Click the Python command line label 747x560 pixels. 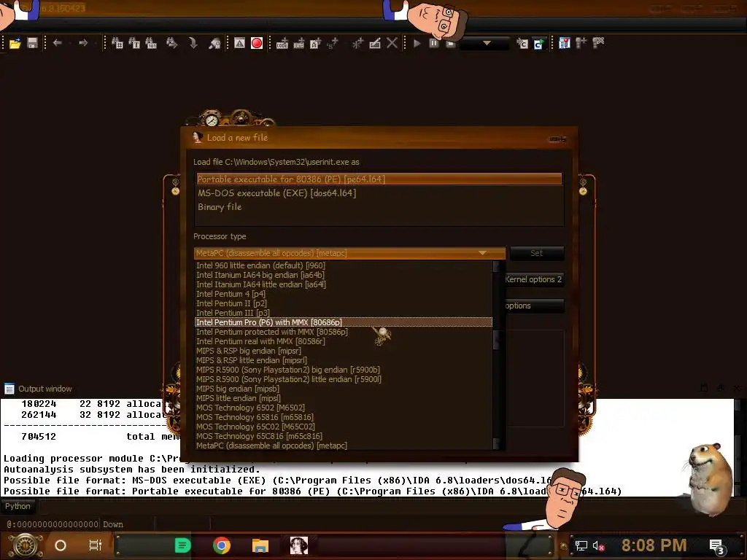(x=18, y=506)
